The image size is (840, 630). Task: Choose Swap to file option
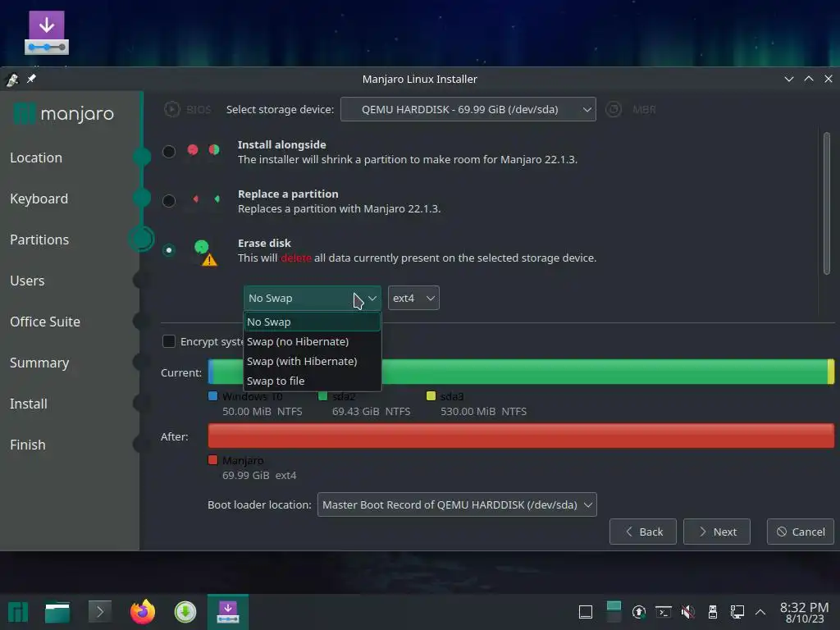pos(313,381)
